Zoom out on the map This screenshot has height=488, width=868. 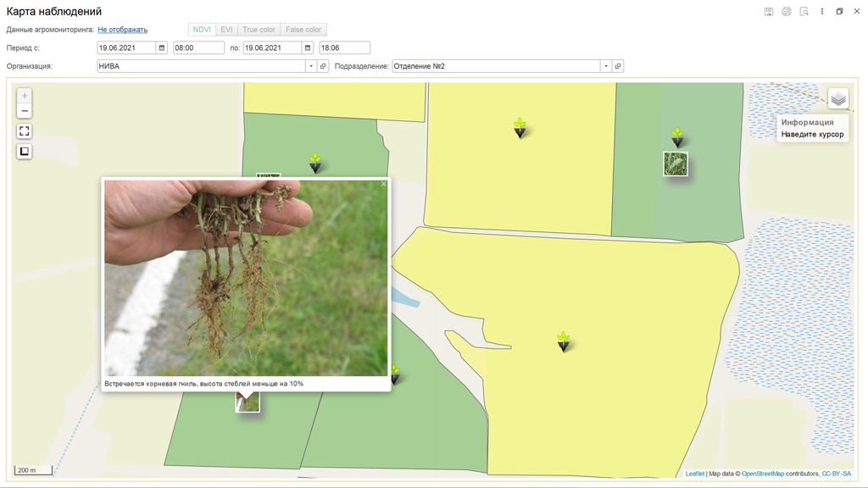click(25, 112)
